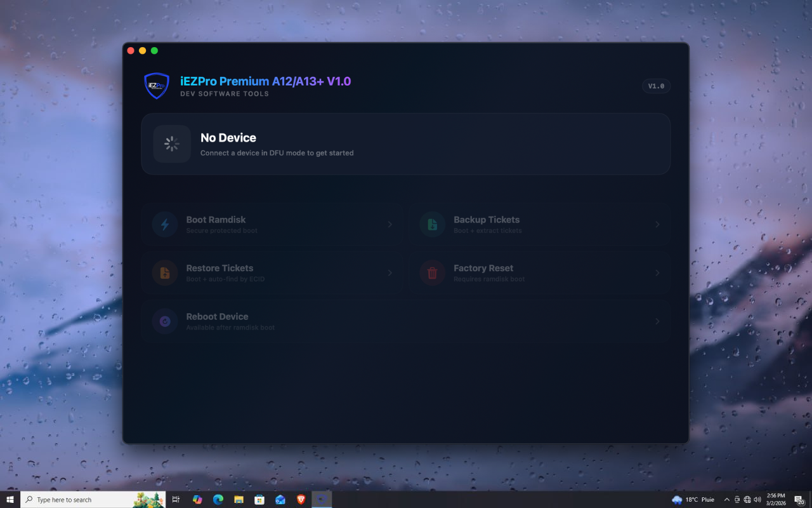Expand the Factory Reset chevron arrow
The width and height of the screenshot is (812, 508).
(x=657, y=273)
